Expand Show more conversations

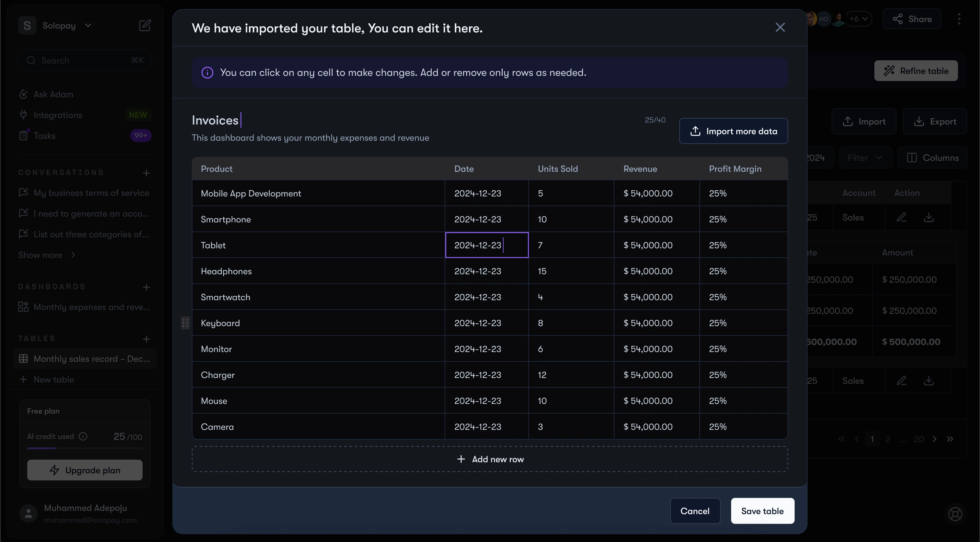(46, 255)
